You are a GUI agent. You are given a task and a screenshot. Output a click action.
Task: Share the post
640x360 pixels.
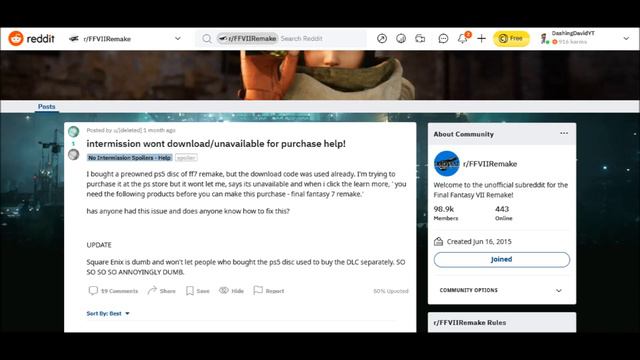162,291
